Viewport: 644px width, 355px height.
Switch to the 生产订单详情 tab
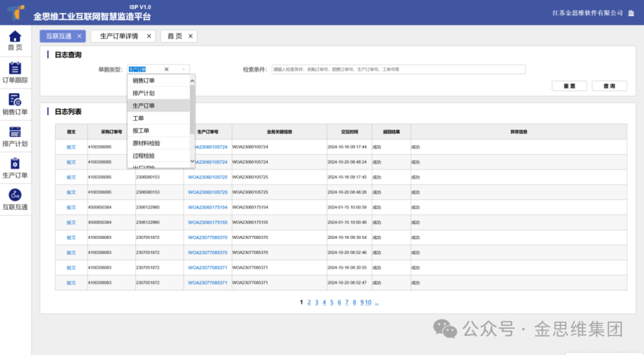(119, 36)
